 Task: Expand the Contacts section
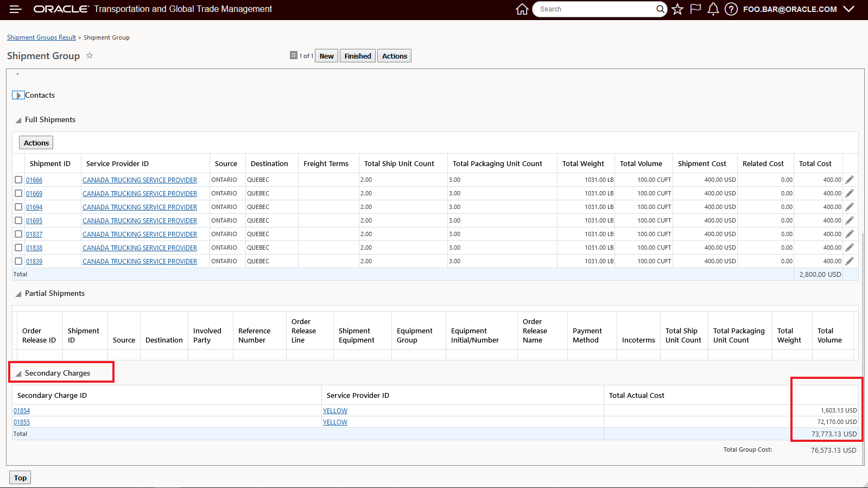coord(18,96)
